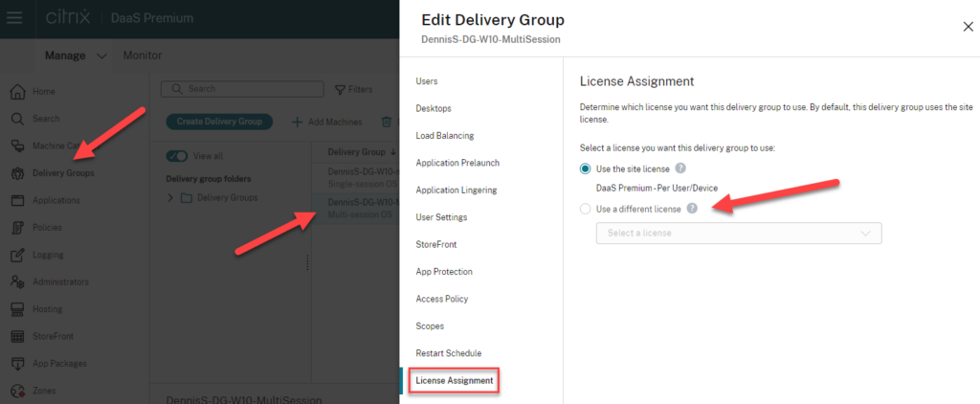980x404 pixels.
Task: Open the hamburger navigation menu
Action: [x=15, y=18]
